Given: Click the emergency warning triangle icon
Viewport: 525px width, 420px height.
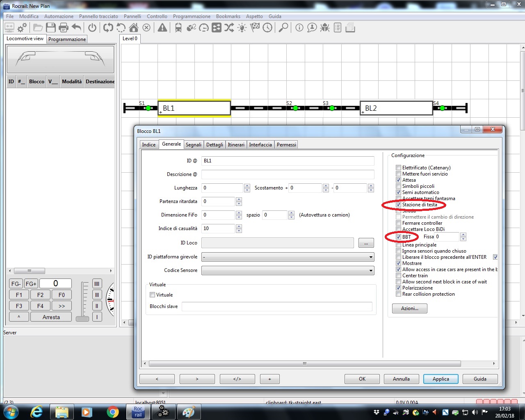Looking at the screenshot, I should (x=162, y=28).
